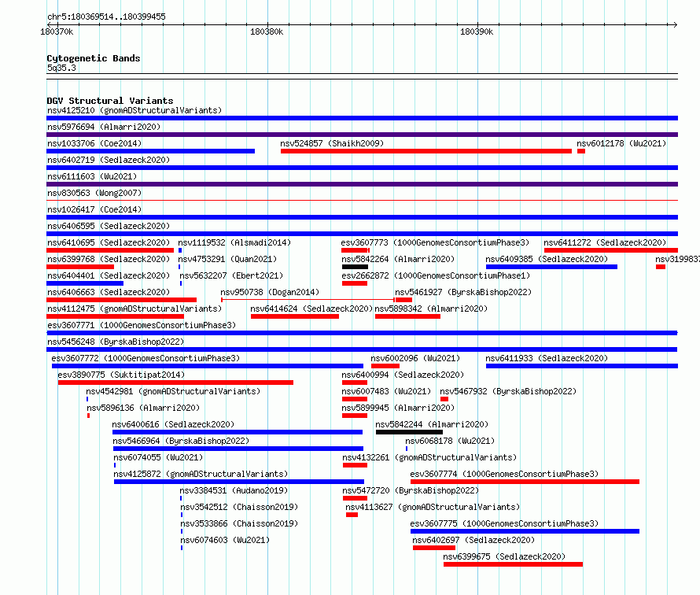The height and width of the screenshot is (595, 700).
Task: Open nsv830563 (Wong2007) variant
Action: pyautogui.click(x=94, y=193)
